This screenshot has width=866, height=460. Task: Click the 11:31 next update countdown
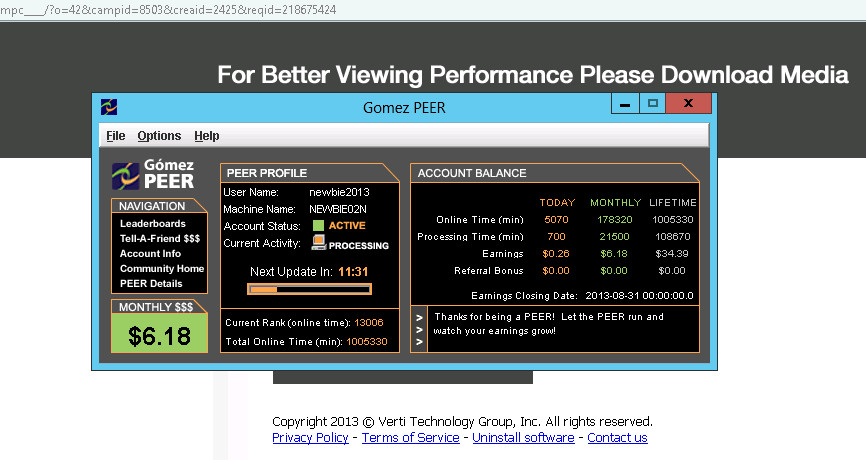(353, 272)
